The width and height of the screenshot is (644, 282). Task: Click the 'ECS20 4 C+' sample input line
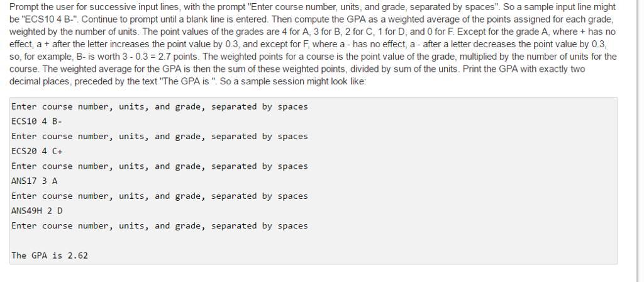point(37,151)
